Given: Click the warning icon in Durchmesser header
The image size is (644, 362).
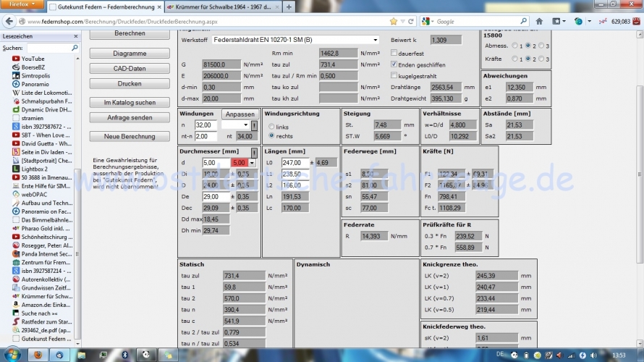Looking at the screenshot, I should 254,153.
